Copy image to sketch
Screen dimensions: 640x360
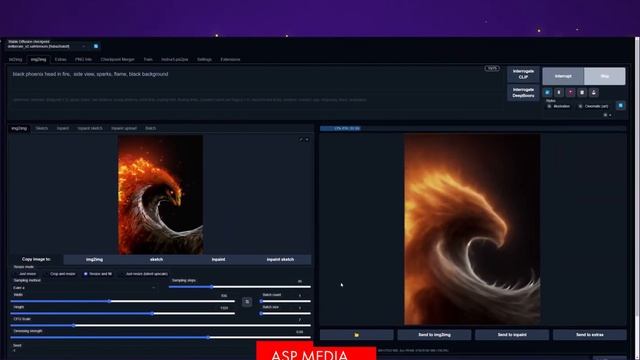156,260
